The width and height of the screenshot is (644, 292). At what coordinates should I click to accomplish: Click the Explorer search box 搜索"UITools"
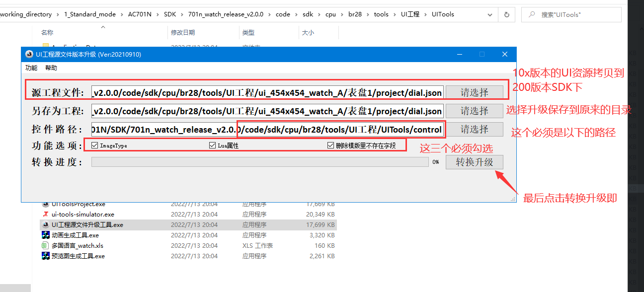pos(571,15)
